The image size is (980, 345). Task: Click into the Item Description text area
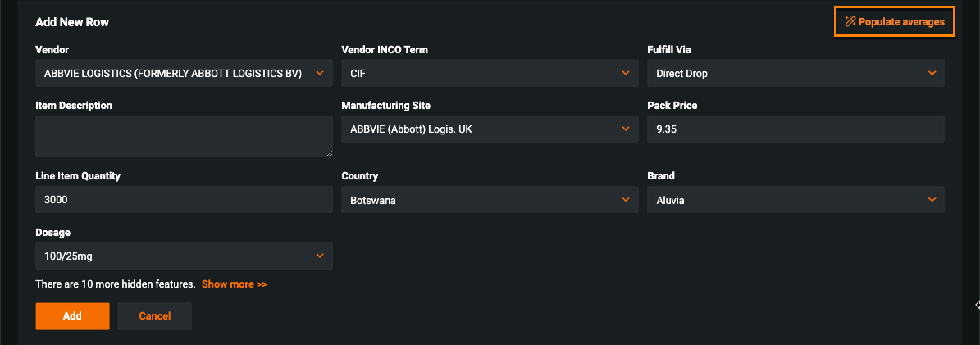(183, 135)
